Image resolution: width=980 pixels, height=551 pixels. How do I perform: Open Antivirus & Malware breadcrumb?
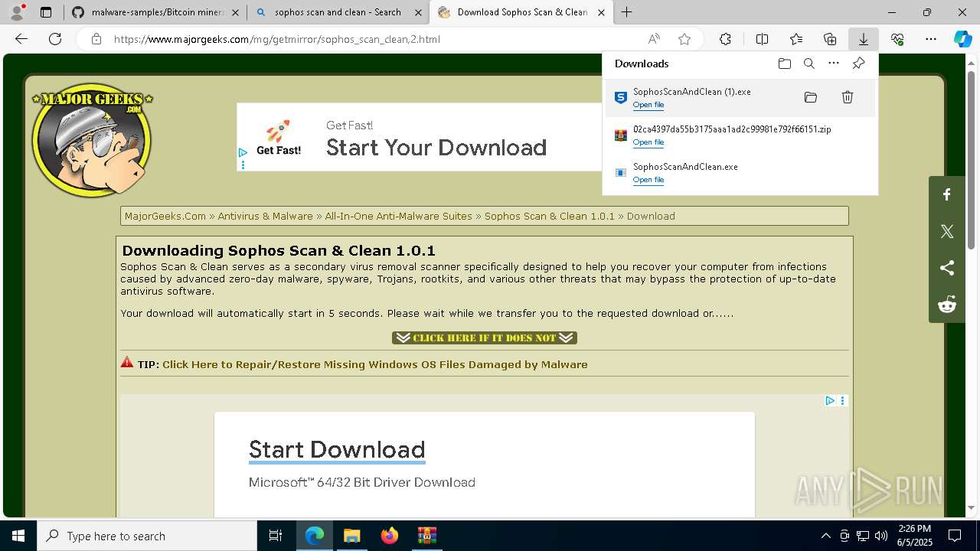pyautogui.click(x=265, y=216)
